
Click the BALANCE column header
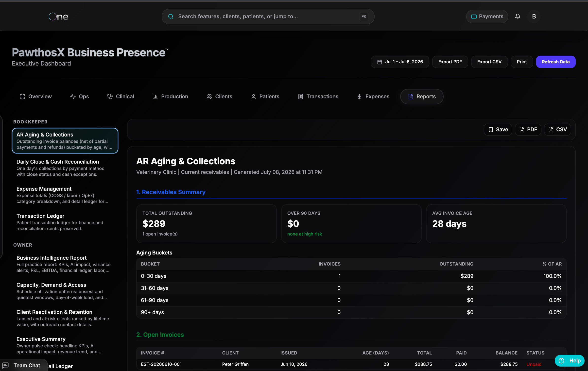tap(506, 353)
